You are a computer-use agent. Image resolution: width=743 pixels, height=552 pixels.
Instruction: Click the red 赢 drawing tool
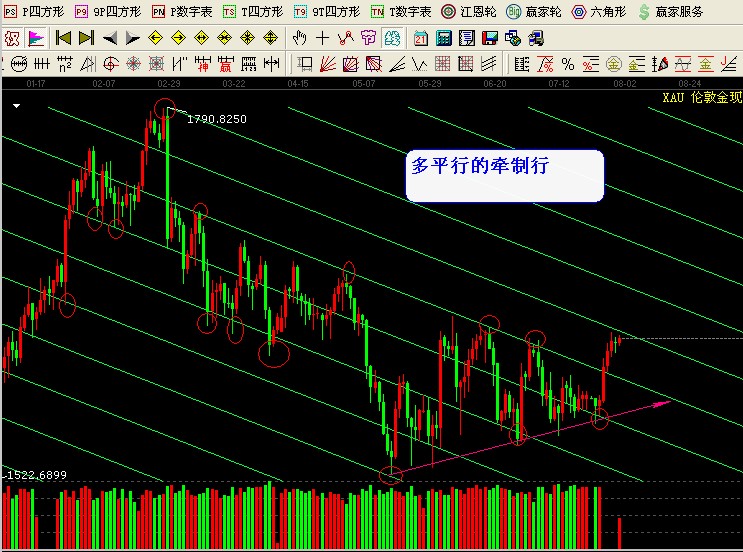pyautogui.click(x=226, y=65)
